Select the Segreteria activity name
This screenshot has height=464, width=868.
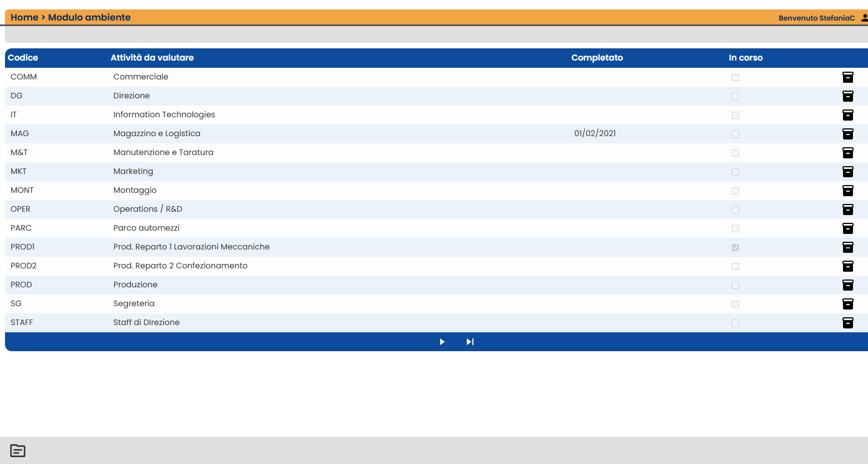coord(134,303)
